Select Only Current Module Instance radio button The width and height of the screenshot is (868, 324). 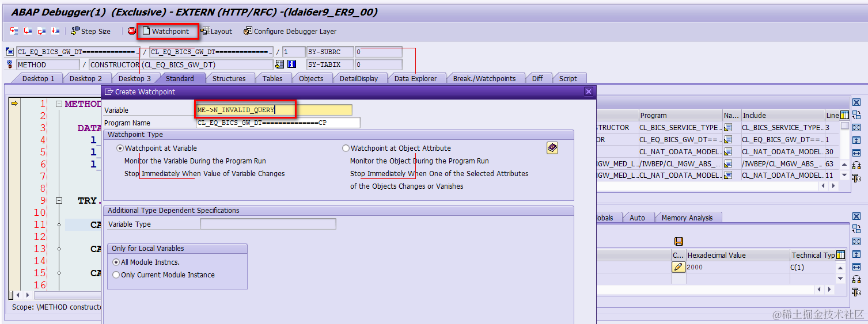pos(116,275)
